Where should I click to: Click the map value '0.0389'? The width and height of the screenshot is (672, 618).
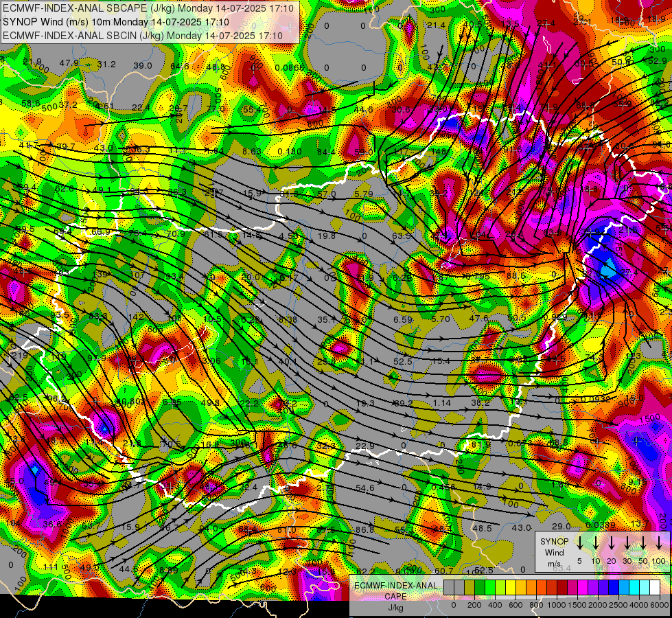[x=601, y=525]
